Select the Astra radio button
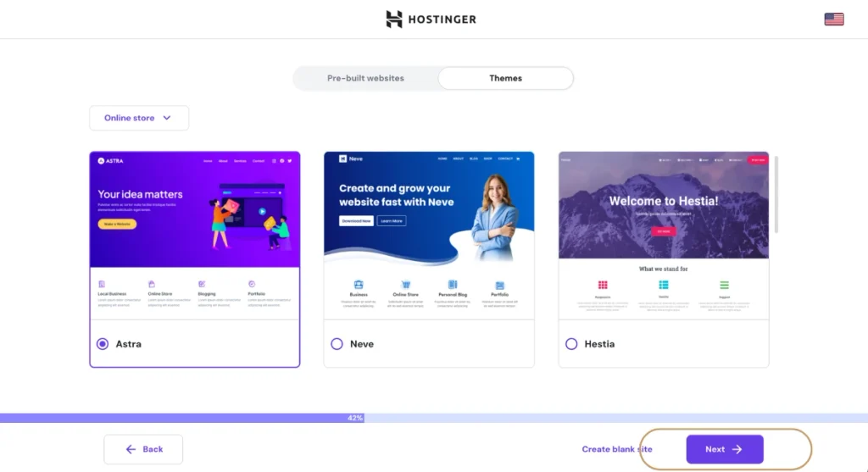The height and width of the screenshot is (472, 868). 103,344
